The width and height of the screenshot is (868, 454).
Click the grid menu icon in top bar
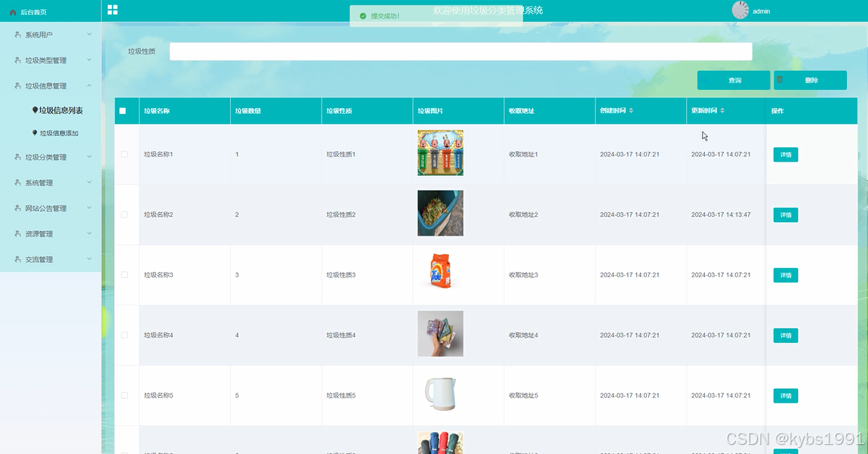[x=112, y=9]
